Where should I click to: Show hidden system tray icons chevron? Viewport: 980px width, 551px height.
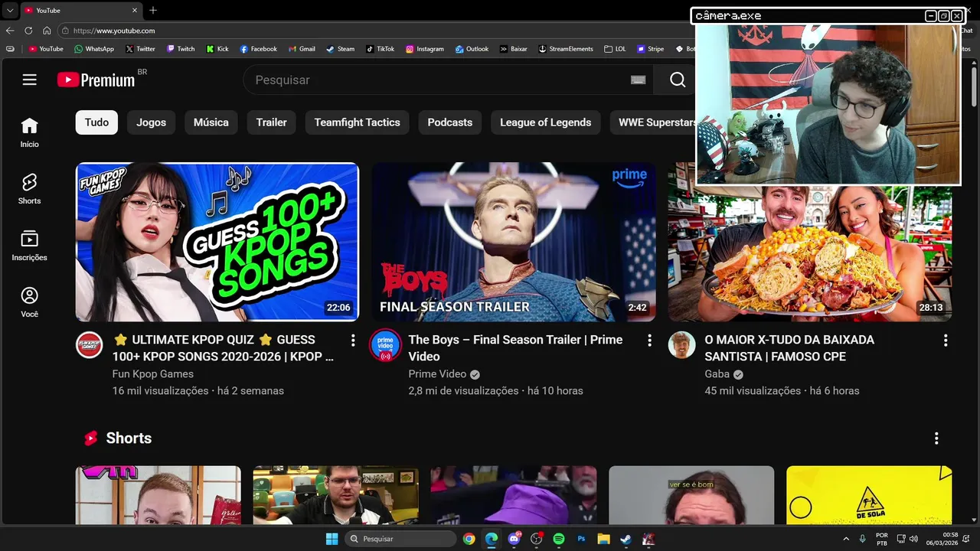point(846,539)
